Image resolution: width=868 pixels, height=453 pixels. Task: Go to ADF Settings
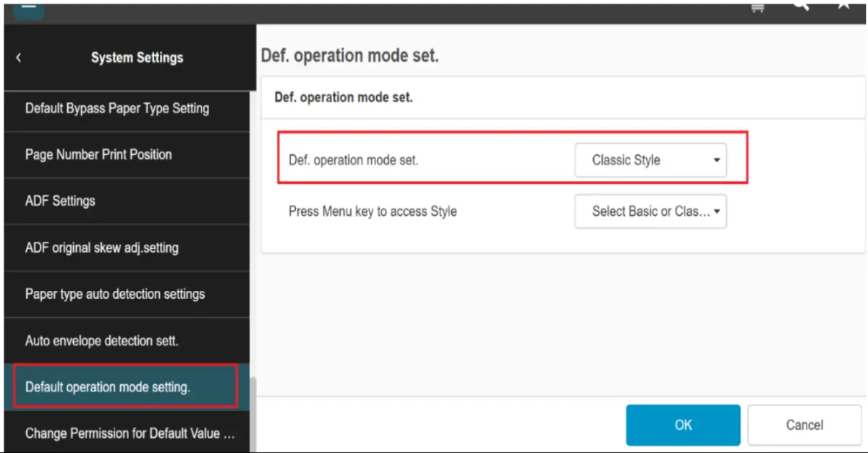pyautogui.click(x=60, y=201)
